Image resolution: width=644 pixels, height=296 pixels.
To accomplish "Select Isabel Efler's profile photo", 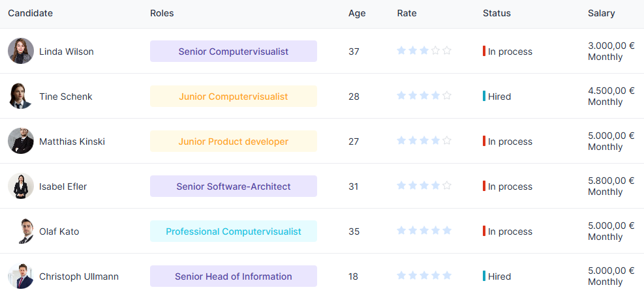I will 21,186.
